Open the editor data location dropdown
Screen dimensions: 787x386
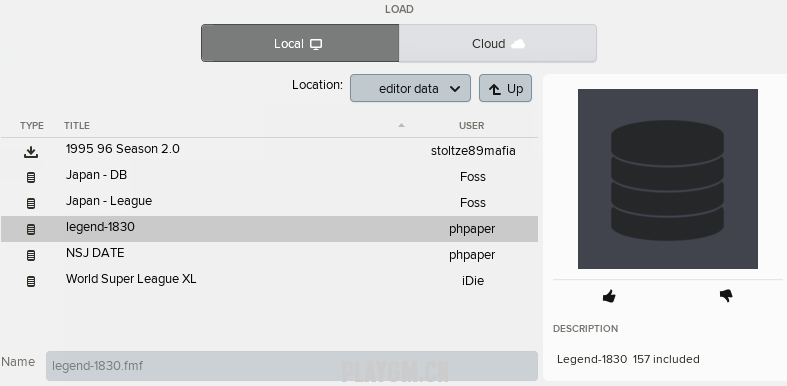pyautogui.click(x=410, y=88)
